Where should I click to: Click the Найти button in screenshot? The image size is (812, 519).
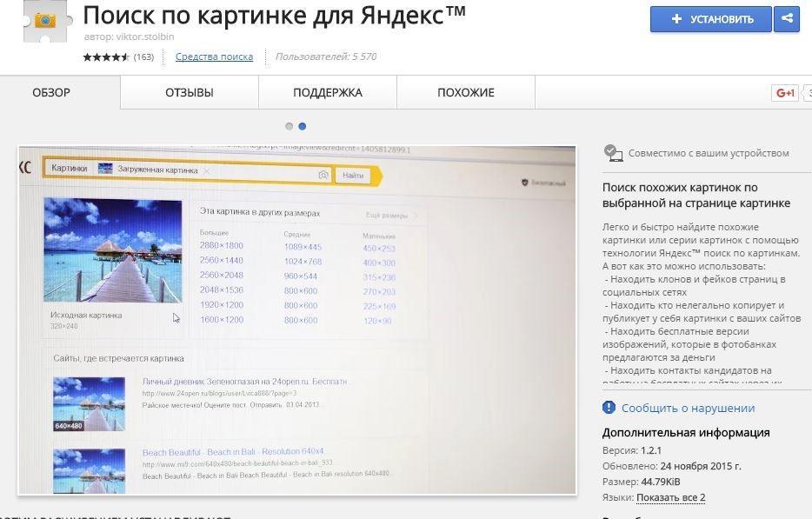(x=353, y=176)
